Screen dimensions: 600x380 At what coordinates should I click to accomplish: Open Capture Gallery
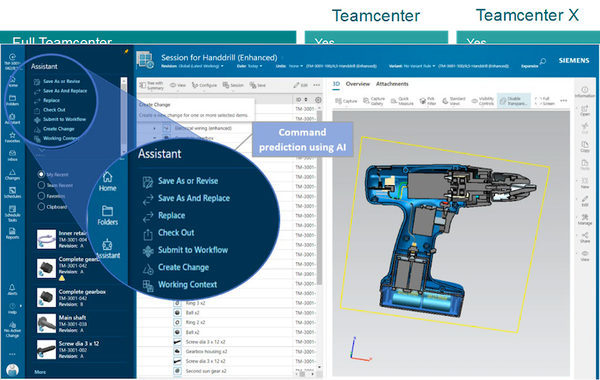(x=373, y=101)
